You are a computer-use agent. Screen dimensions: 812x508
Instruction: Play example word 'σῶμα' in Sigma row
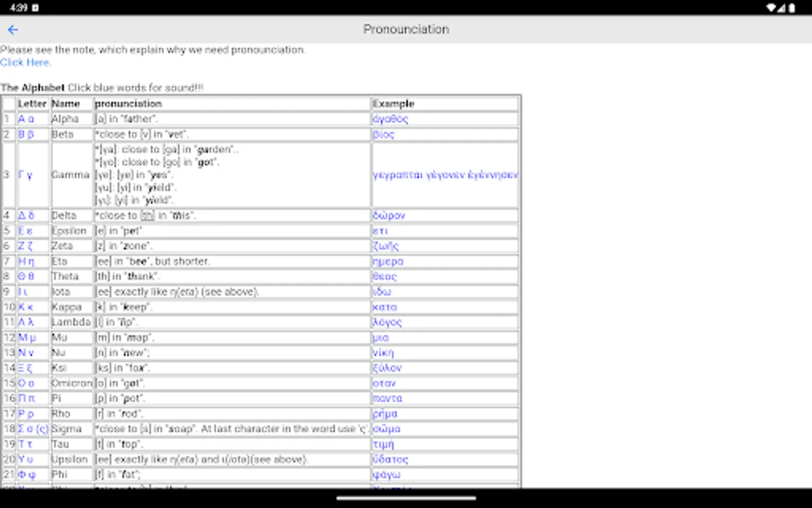coord(386,429)
